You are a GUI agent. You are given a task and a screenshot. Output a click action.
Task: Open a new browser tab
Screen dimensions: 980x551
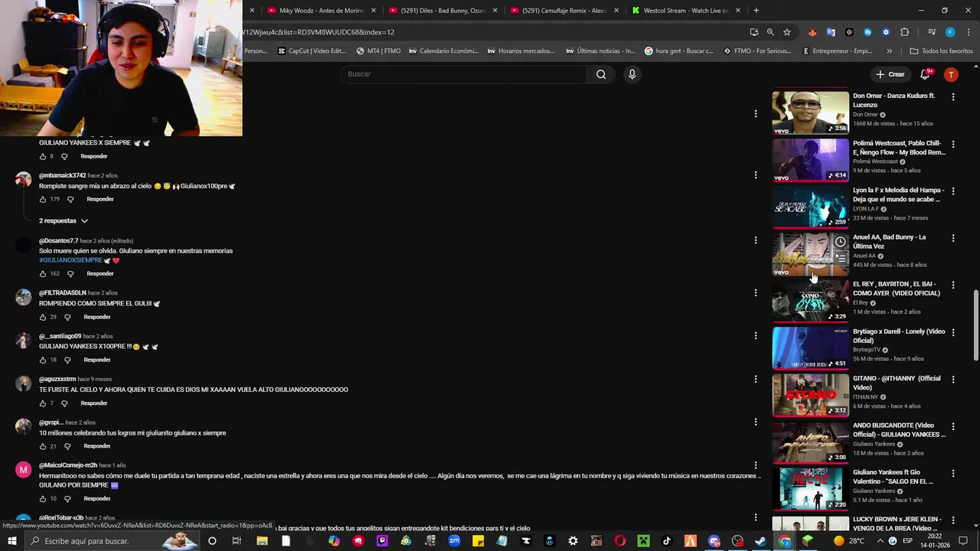(756, 11)
